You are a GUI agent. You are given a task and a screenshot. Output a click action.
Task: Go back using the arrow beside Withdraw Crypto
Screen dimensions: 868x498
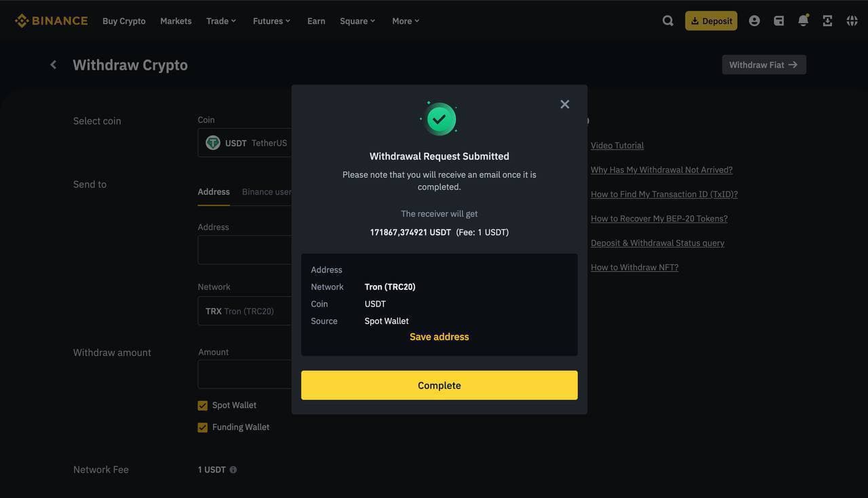(x=54, y=64)
